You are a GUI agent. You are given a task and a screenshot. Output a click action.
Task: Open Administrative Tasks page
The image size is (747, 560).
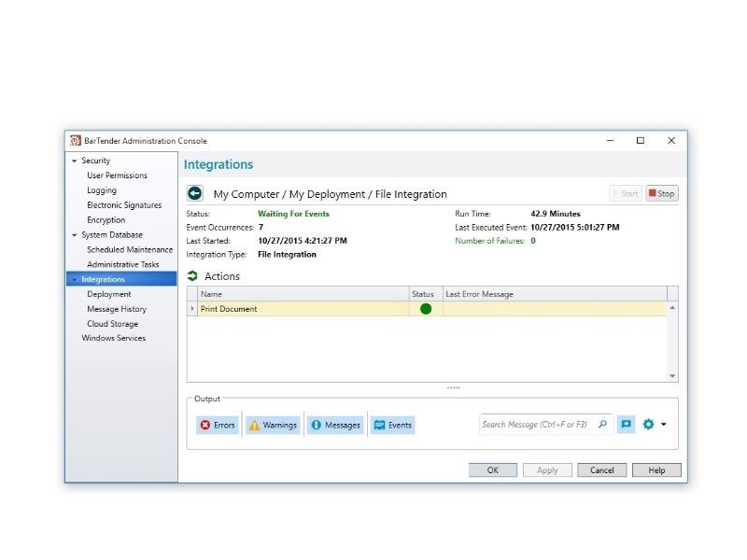[x=123, y=264]
